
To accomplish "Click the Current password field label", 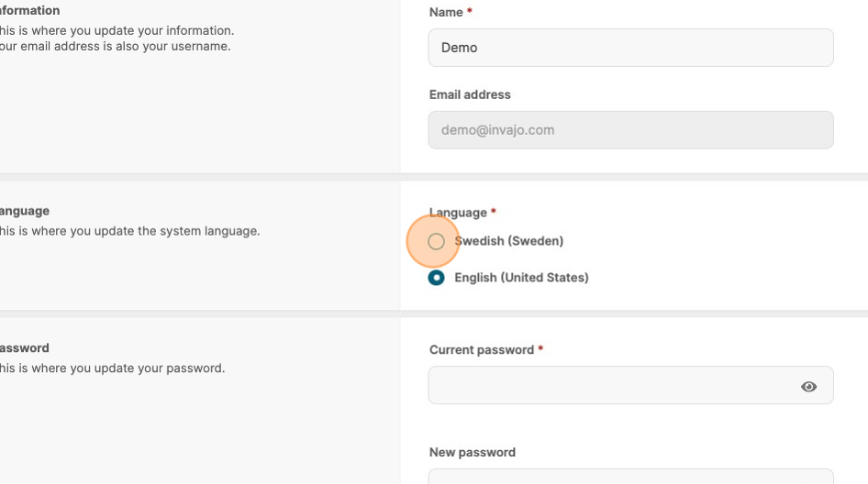I will pos(482,350).
